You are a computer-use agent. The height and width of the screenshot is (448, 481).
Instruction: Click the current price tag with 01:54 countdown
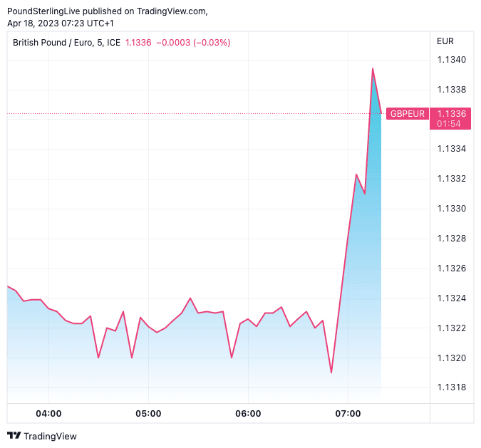click(450, 118)
